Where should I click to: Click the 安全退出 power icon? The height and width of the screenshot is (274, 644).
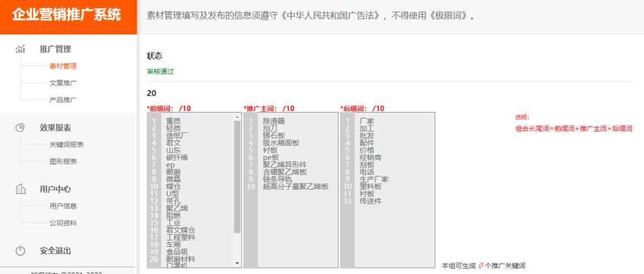pos(21,251)
